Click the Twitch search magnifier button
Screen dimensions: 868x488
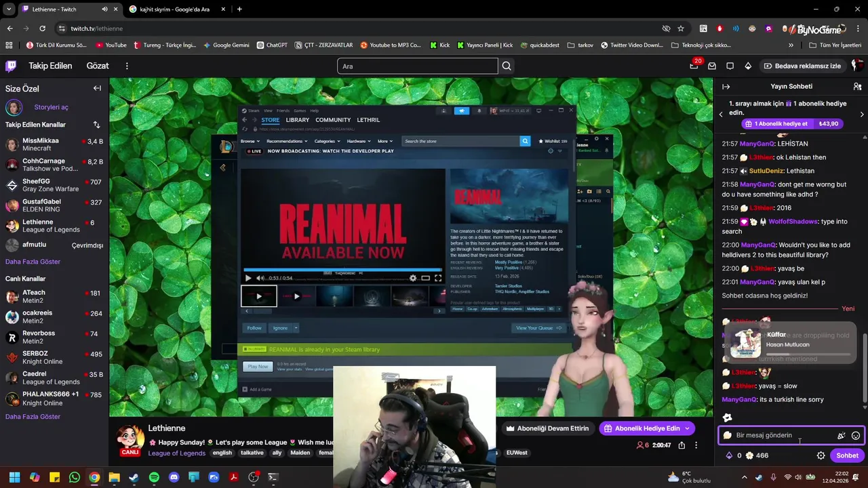[507, 66]
